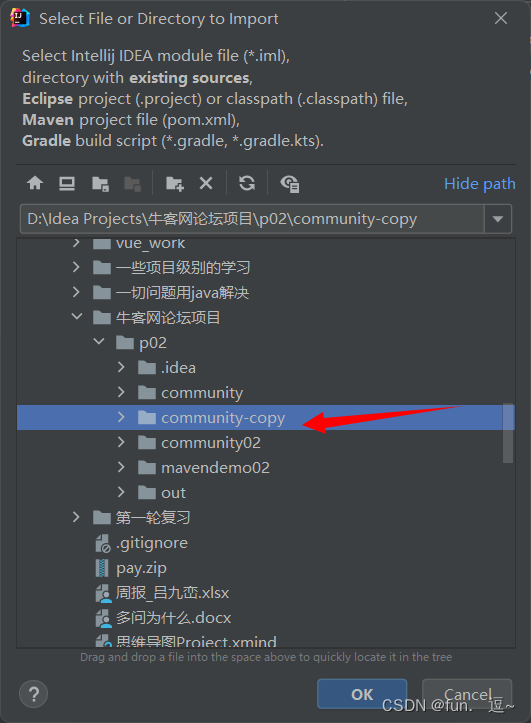This screenshot has width=531, height=723.
Task: Select the community folder row
Action: coord(266,392)
